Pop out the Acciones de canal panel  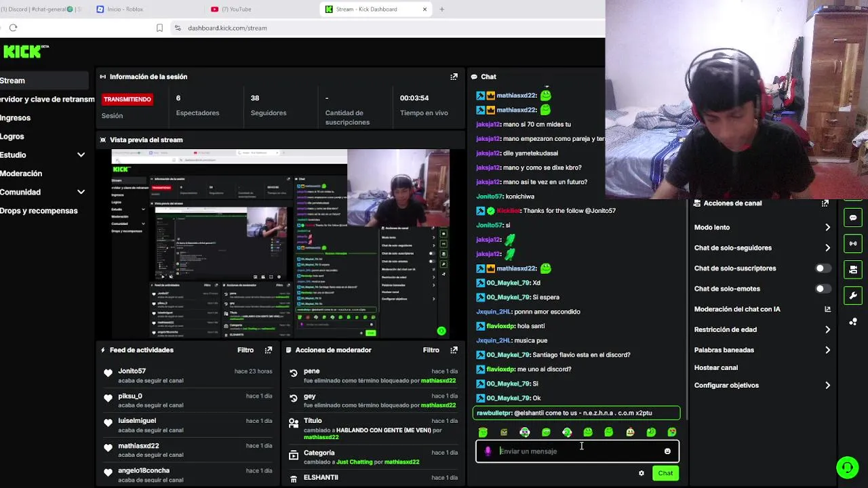click(x=825, y=203)
